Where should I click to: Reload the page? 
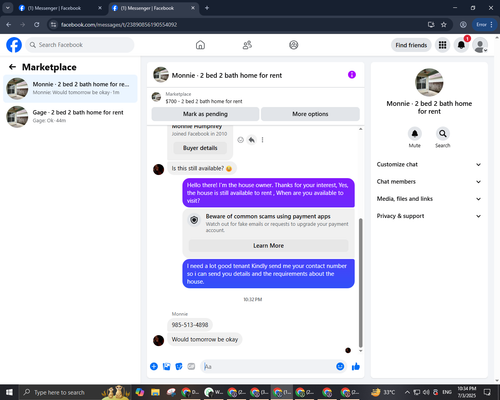pyautogui.click(x=37, y=24)
